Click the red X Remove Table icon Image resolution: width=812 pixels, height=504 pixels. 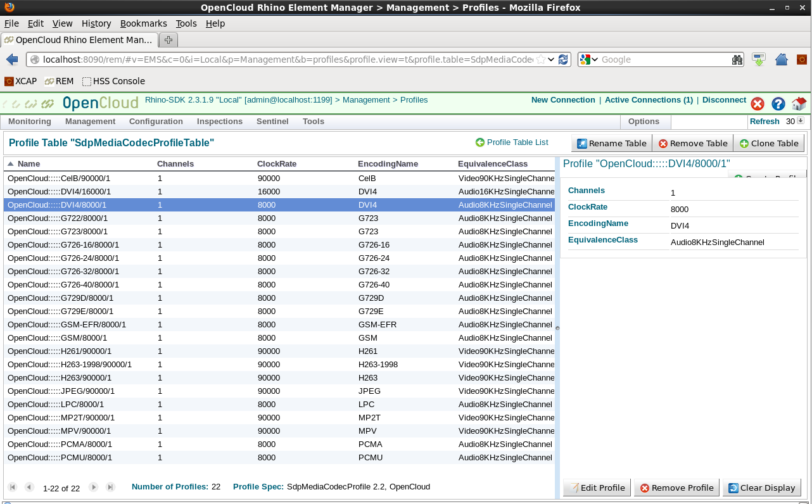click(x=664, y=143)
